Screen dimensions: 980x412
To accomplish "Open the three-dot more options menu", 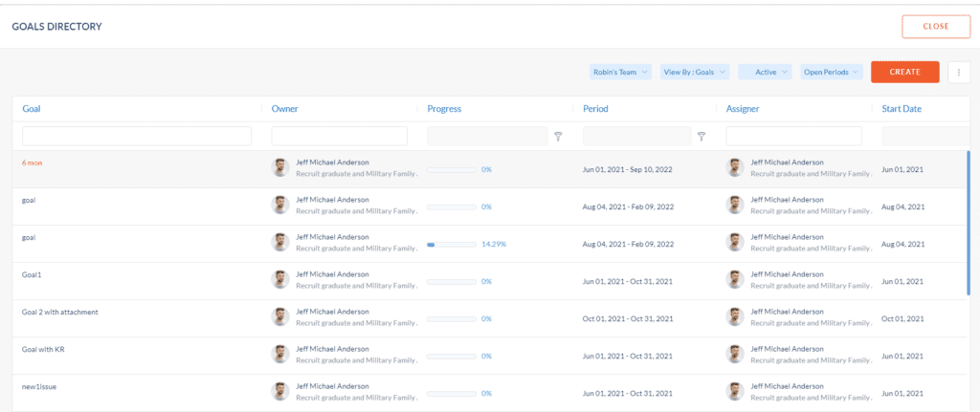I will pyautogui.click(x=959, y=72).
